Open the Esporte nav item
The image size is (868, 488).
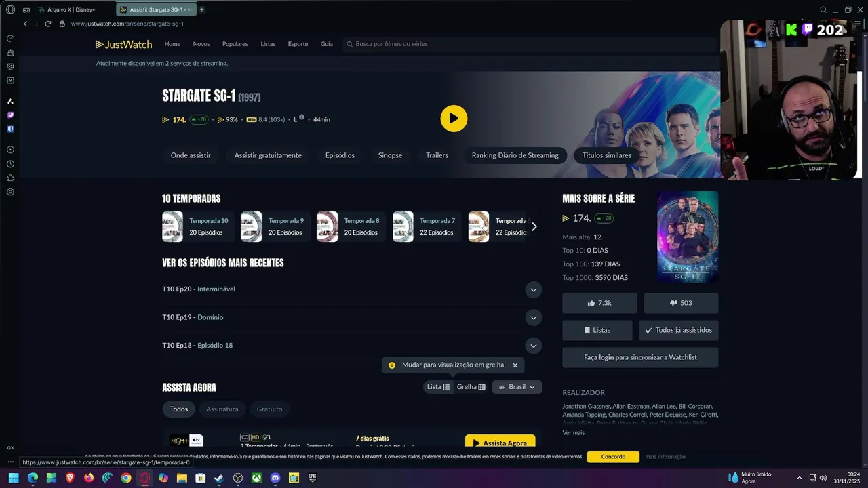[x=298, y=44]
